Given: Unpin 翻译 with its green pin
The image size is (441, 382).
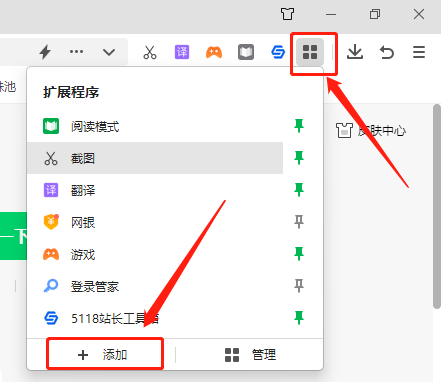Looking at the screenshot, I should [x=299, y=190].
